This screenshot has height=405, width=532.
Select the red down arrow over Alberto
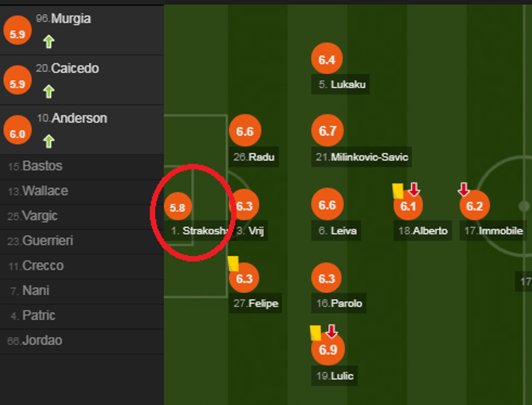click(414, 190)
